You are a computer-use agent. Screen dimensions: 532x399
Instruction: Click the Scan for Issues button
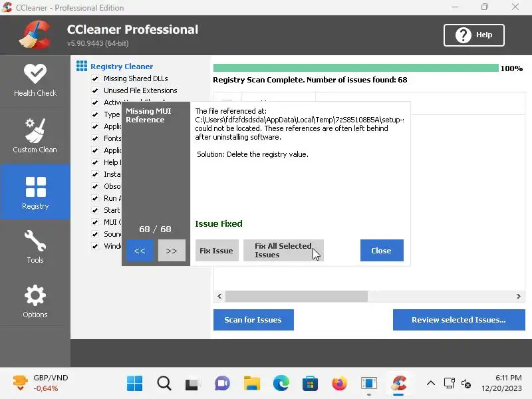pyautogui.click(x=253, y=320)
